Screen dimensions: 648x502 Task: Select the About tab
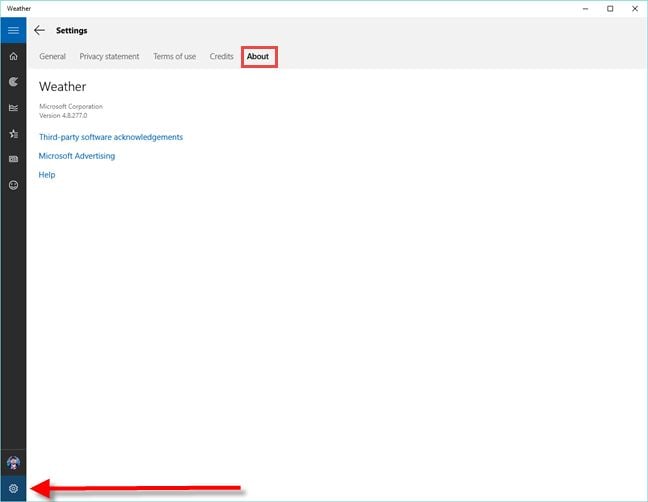[258, 57]
